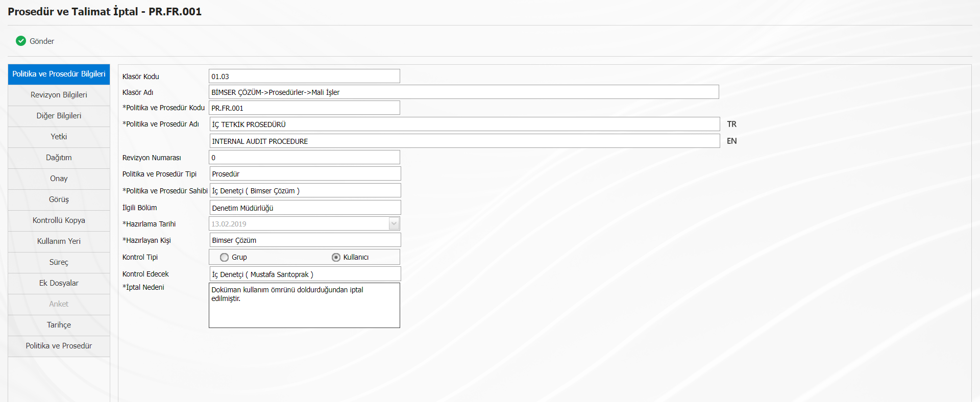Select the Süreç tab

(x=59, y=262)
